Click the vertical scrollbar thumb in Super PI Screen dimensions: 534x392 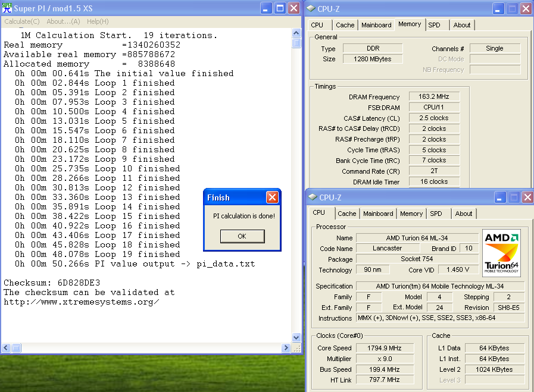coord(296,43)
